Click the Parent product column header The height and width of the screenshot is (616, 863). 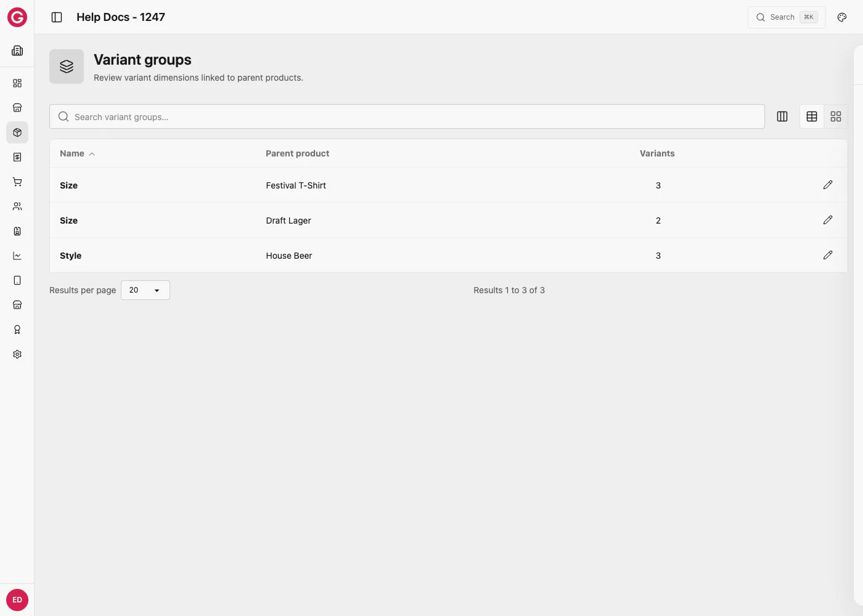[297, 153]
